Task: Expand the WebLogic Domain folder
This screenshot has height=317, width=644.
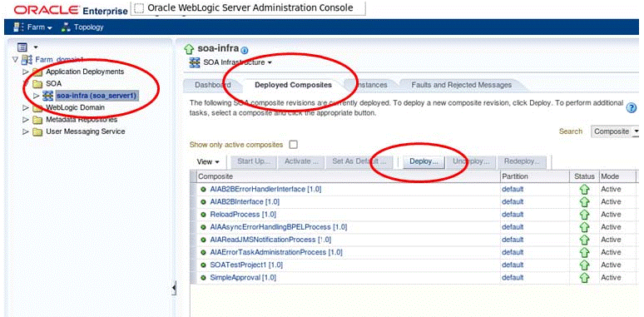Action: 26,107
